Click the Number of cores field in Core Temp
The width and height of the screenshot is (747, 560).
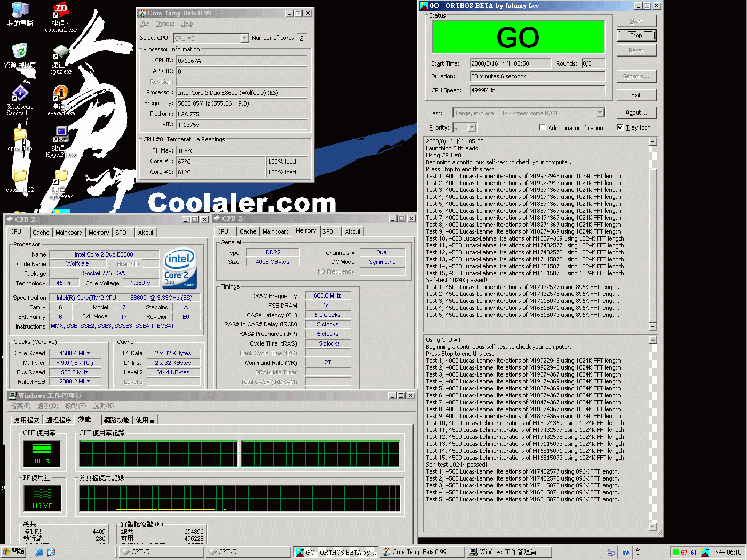pos(301,38)
